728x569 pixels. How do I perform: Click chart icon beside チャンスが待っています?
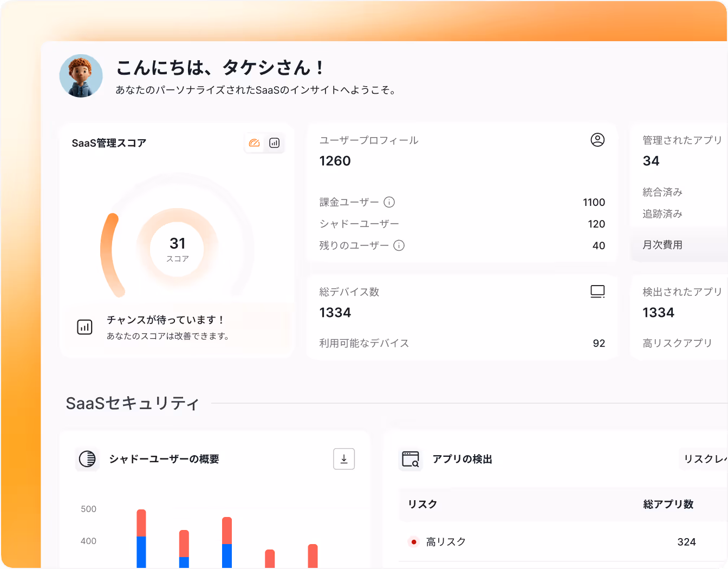84,327
